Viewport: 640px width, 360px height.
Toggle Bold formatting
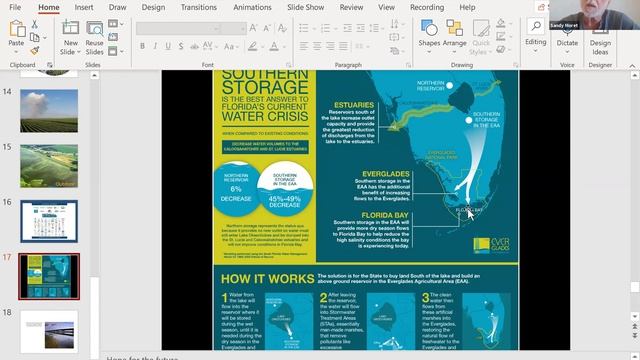pos(142,46)
